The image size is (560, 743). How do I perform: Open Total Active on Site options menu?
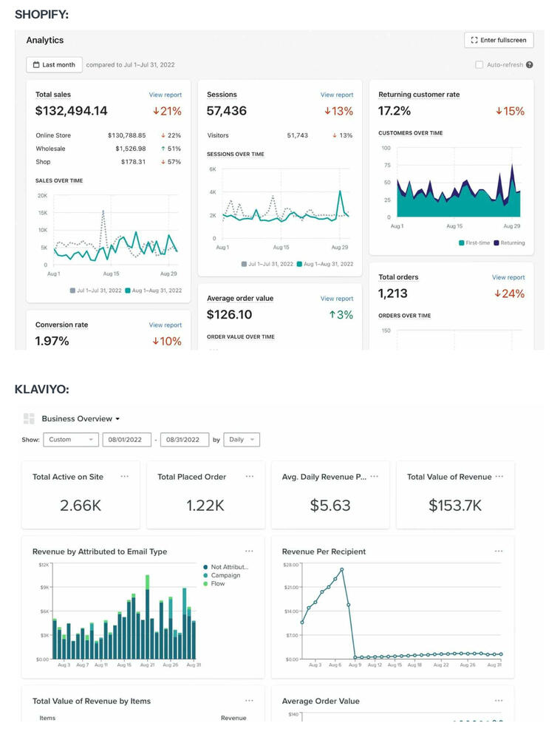click(x=125, y=477)
